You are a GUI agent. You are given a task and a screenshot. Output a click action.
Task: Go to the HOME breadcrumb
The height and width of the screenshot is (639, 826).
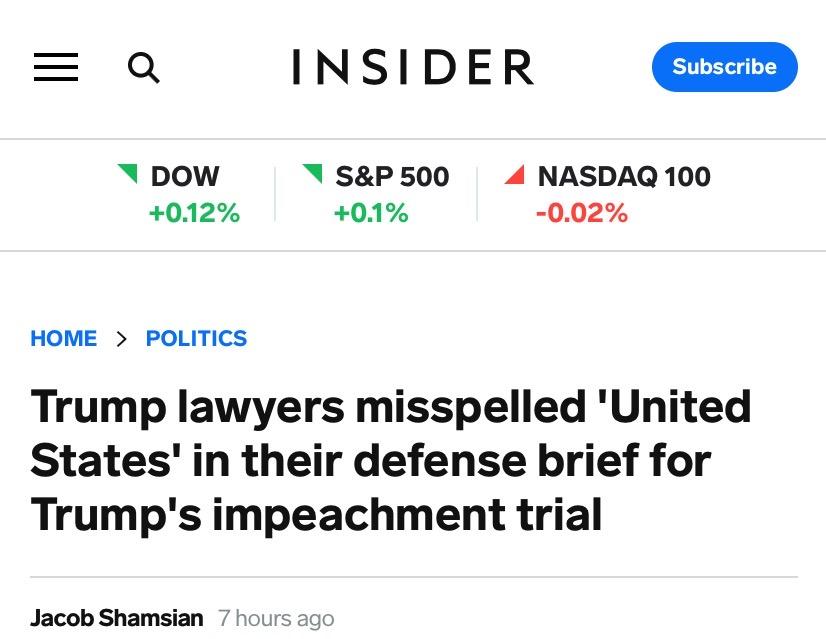(x=64, y=338)
